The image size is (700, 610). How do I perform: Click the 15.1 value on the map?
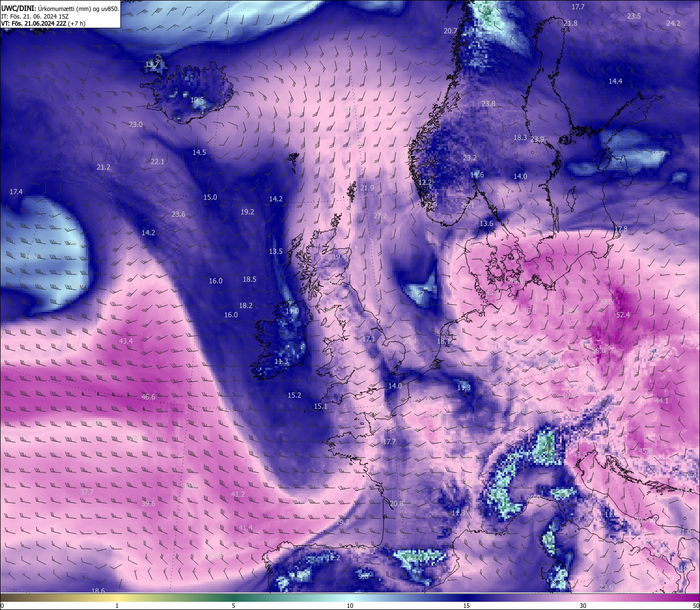320,406
